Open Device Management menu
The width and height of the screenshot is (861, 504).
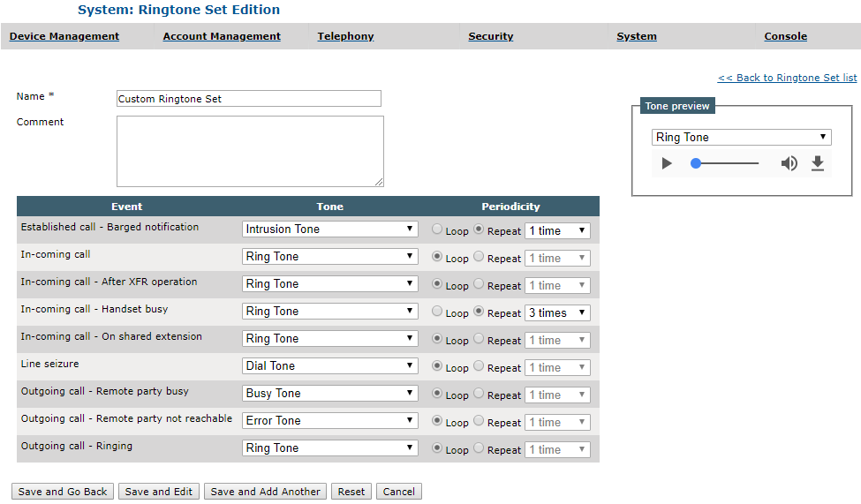click(64, 36)
